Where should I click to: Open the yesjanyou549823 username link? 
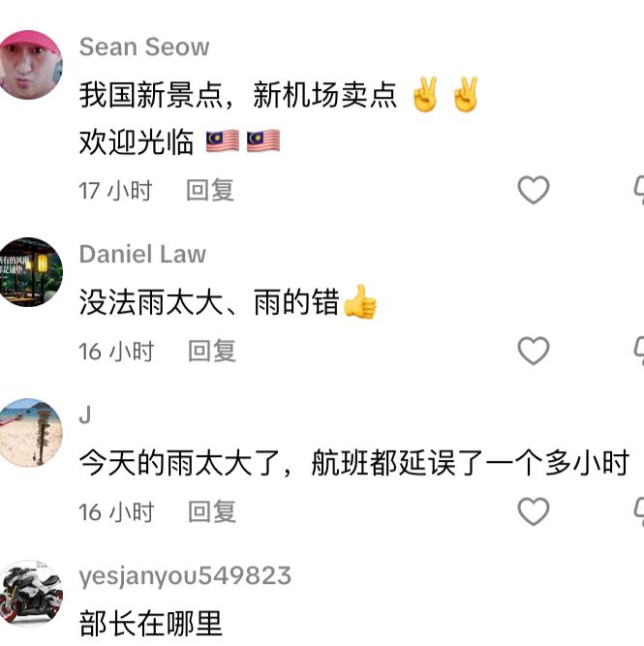click(x=185, y=577)
